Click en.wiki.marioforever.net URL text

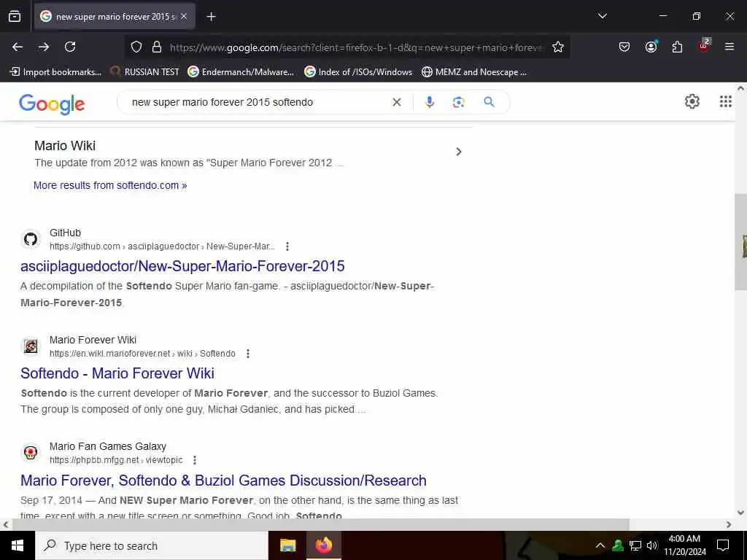pyautogui.click(x=142, y=354)
